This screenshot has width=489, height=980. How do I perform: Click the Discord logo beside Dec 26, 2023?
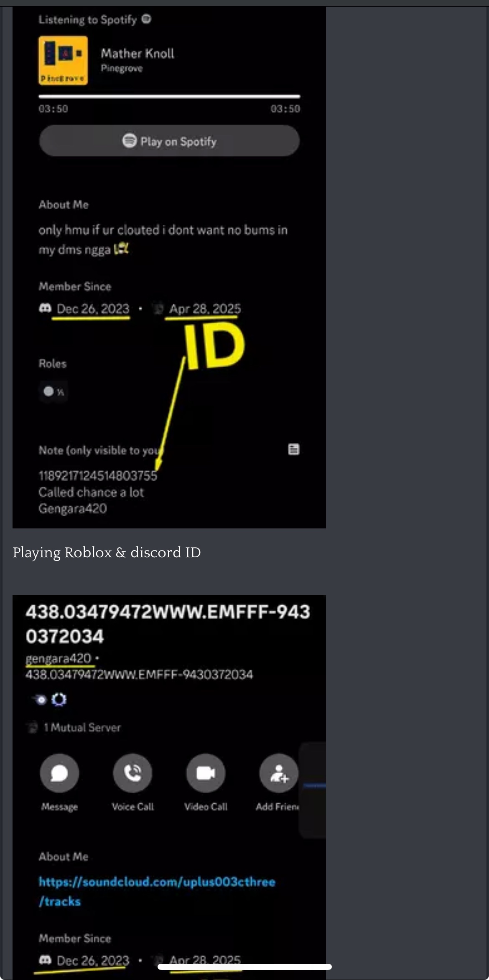45,308
